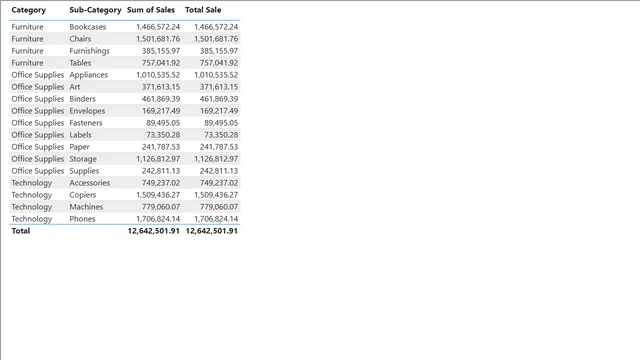Select Sum of Sales value for Chairs
This screenshot has width=640, height=360.
[158, 39]
